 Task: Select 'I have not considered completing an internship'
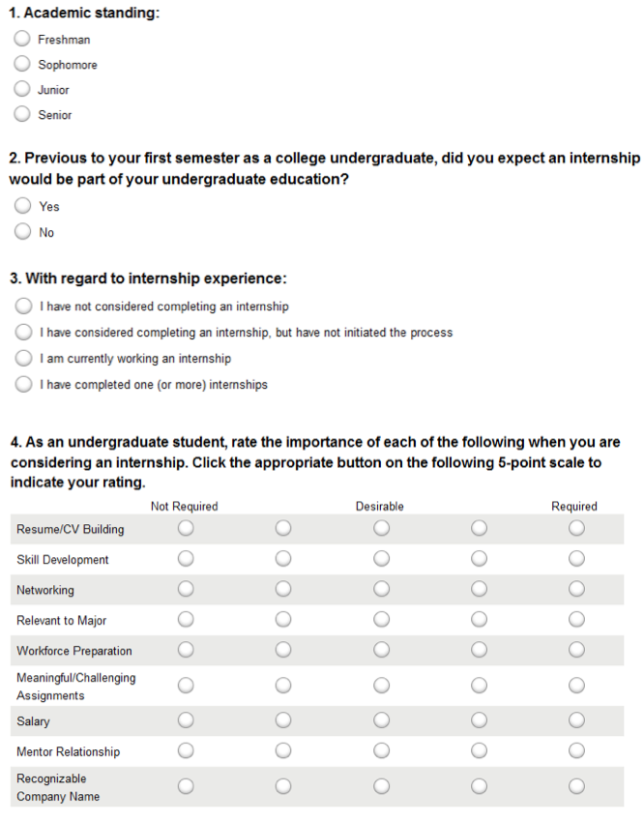[x=23, y=306]
